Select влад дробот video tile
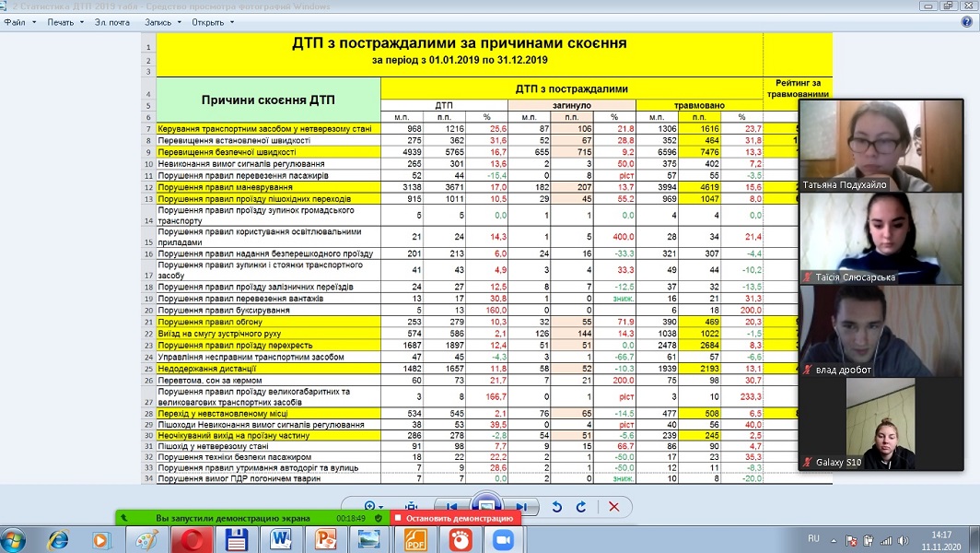The height and width of the screenshot is (553, 980). click(881, 331)
